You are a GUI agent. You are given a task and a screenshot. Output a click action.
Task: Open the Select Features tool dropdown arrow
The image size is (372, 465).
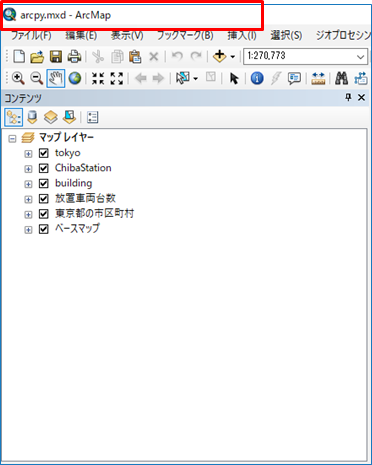tap(196, 79)
